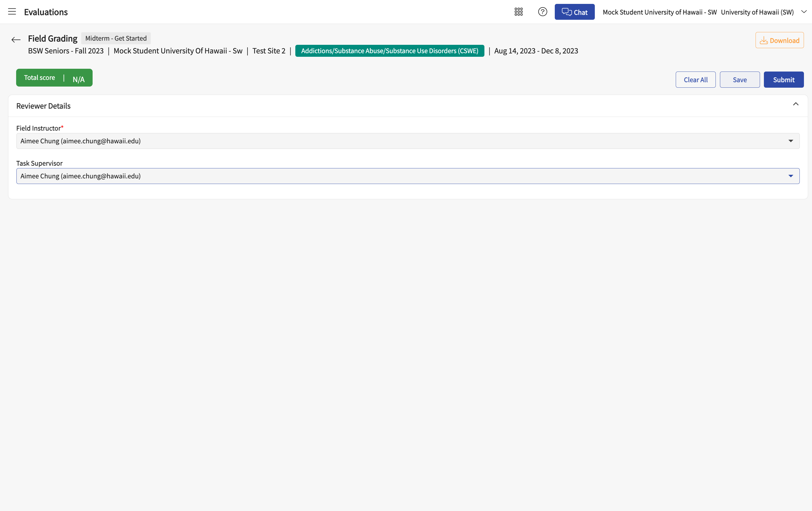Open the Field Instructor dropdown
This screenshot has height=511, width=812.
click(408, 141)
